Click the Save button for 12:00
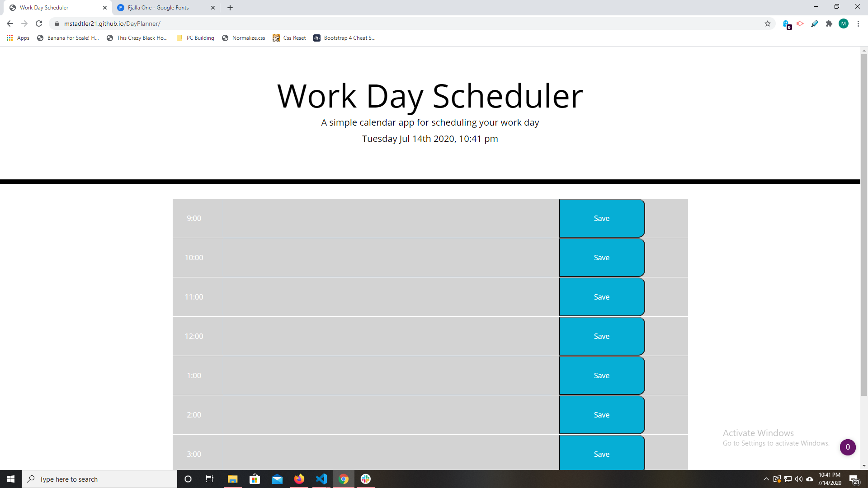The height and width of the screenshot is (488, 868). pos(602,336)
